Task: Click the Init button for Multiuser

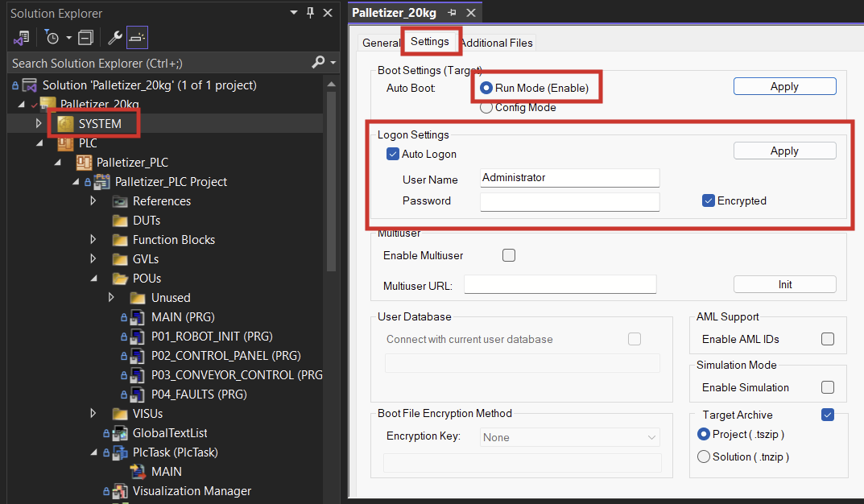Action: point(784,284)
